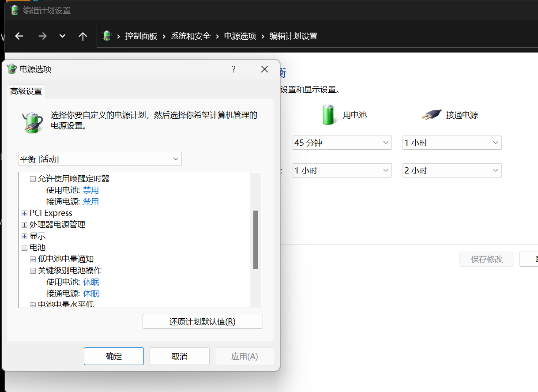This screenshot has width=538, height=392.
Task: Click the up-to-parent-folder arrow icon
Action: (83, 36)
